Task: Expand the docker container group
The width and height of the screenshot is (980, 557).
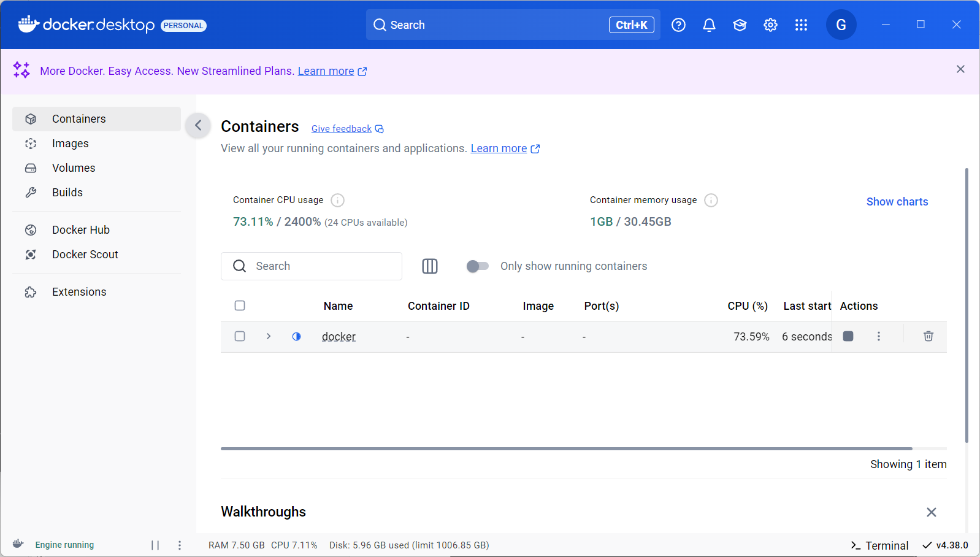Action: point(269,336)
